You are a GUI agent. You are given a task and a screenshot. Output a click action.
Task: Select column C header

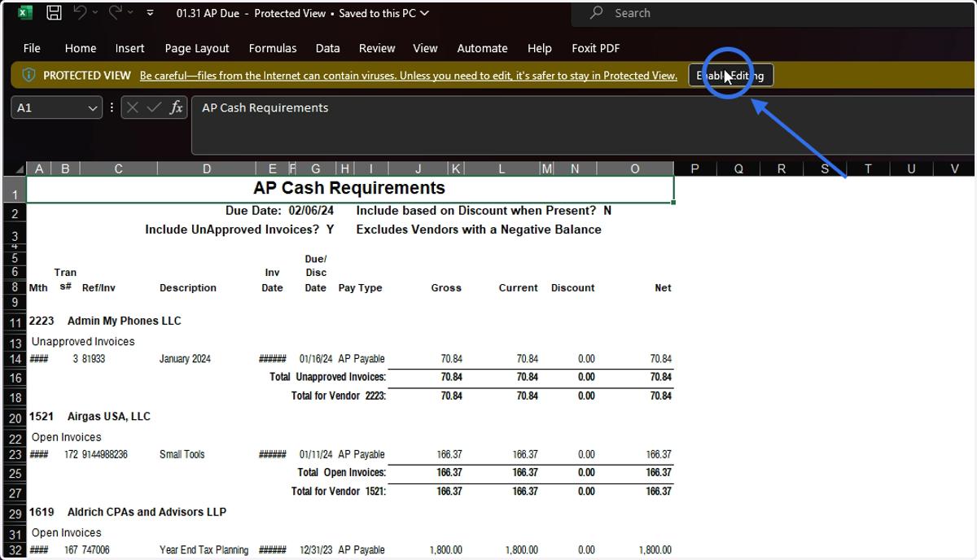click(119, 169)
